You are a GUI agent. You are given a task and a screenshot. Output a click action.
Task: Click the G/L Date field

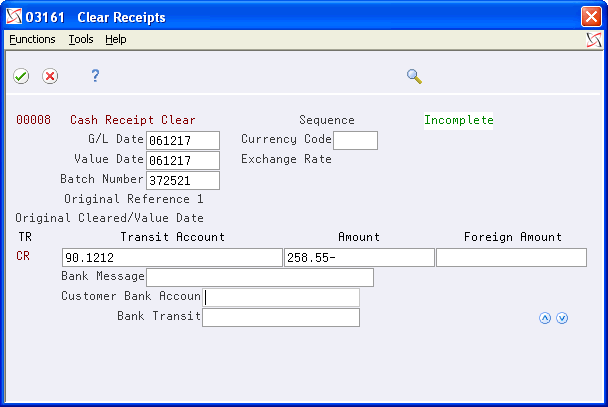tap(183, 140)
